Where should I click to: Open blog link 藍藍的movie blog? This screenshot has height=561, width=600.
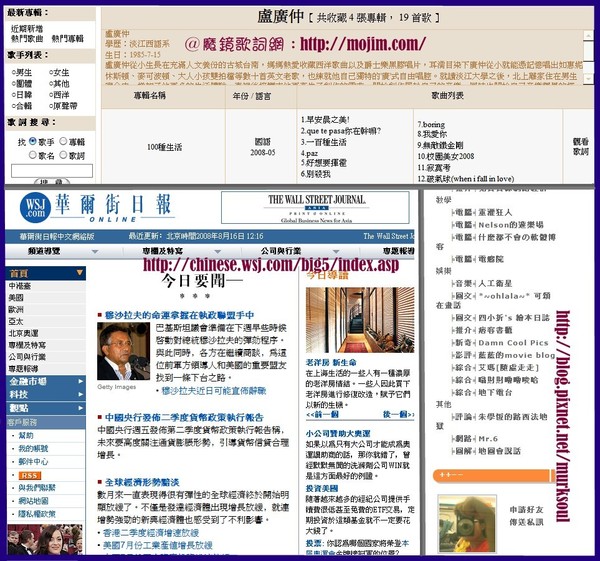pos(517,356)
